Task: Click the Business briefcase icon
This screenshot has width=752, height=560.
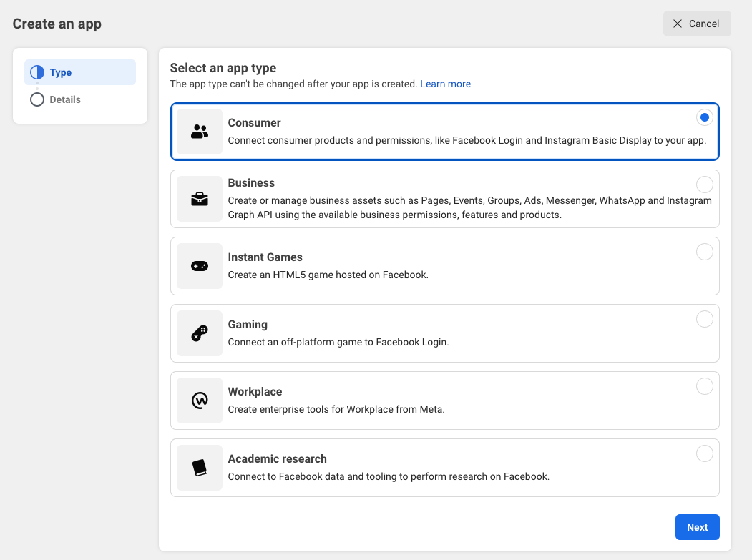Action: point(200,199)
